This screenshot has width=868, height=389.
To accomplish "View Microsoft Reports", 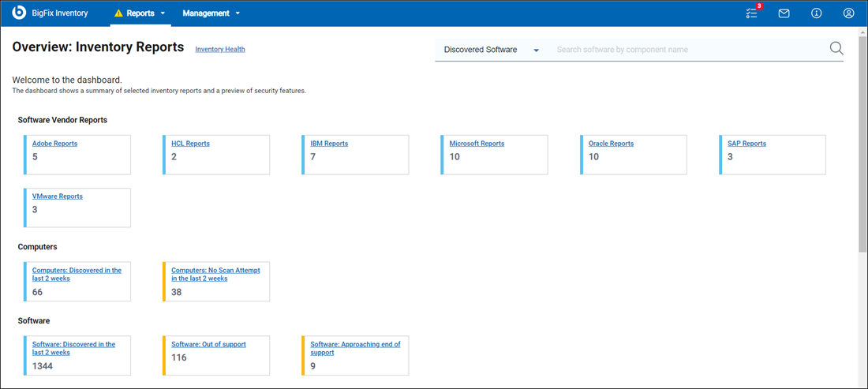I will (477, 144).
